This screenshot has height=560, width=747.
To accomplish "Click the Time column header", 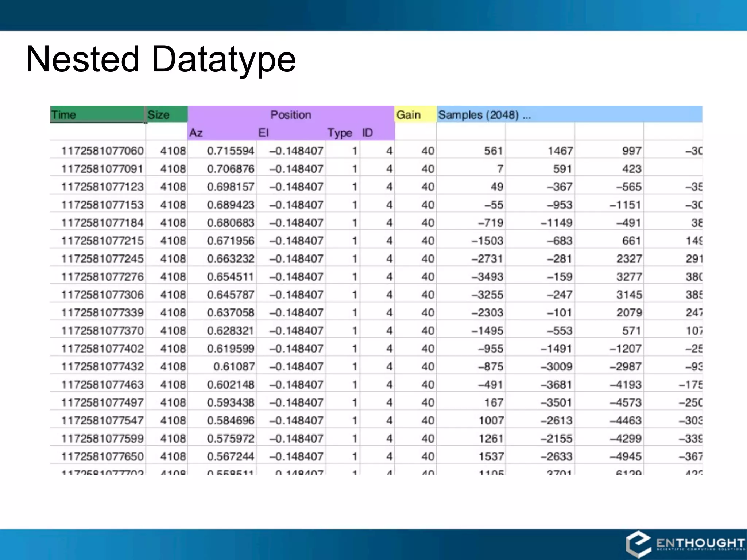I will coord(97,114).
